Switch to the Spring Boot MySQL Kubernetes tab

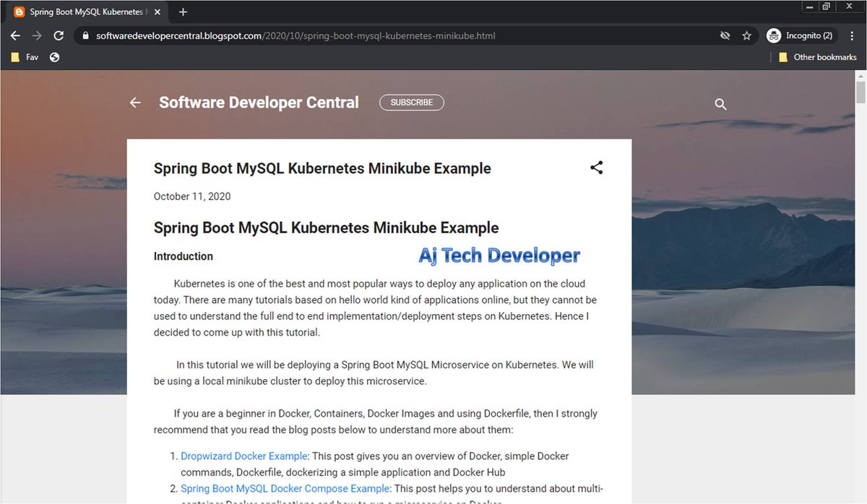79,12
